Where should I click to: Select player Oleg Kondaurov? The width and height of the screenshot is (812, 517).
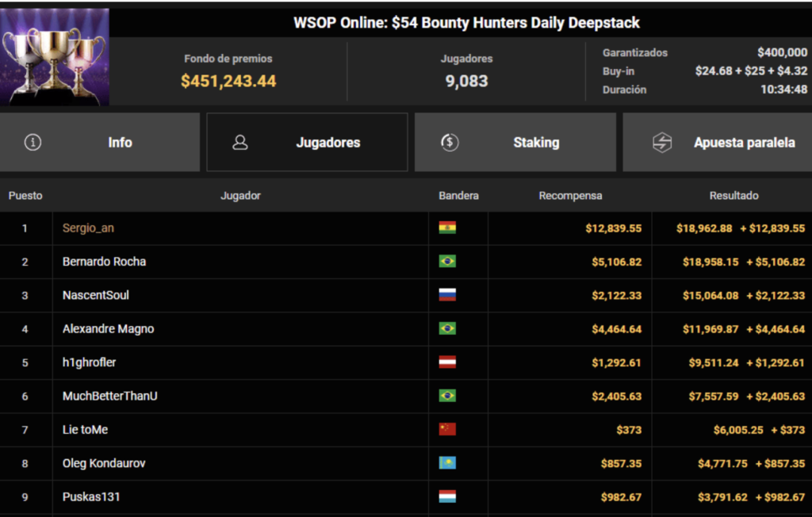coord(104,463)
